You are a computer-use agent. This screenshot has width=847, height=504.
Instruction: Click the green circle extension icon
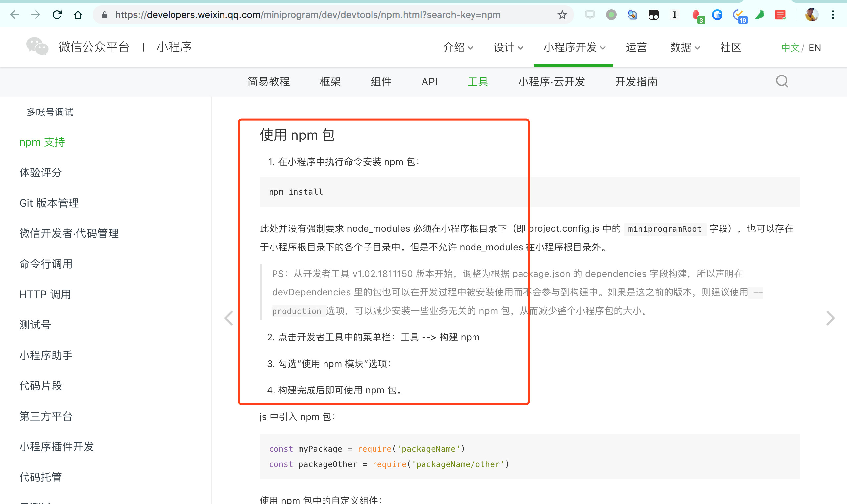611,15
